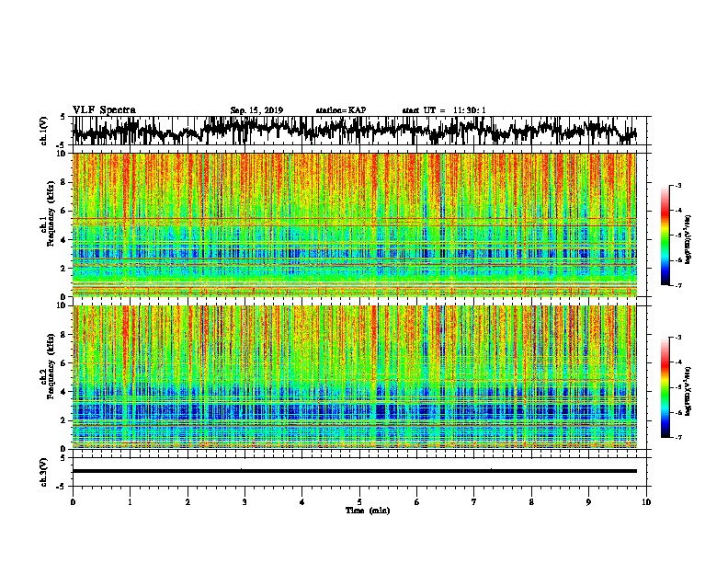Select the date text "Sep. 15, 2019"

tap(256, 110)
